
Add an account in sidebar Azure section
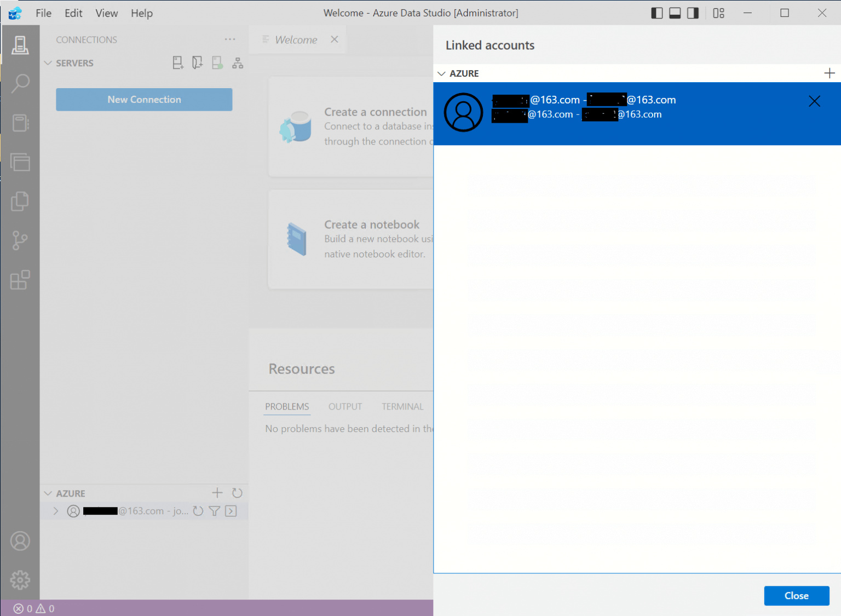(217, 493)
